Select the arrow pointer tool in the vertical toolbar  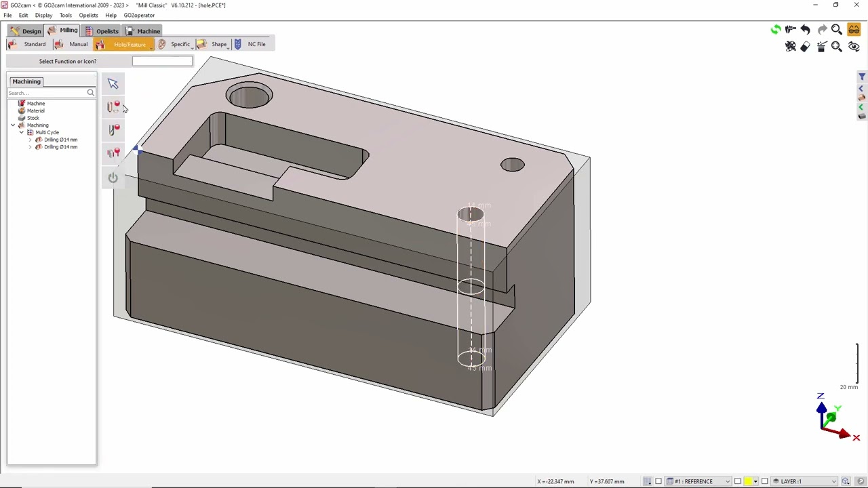click(113, 83)
